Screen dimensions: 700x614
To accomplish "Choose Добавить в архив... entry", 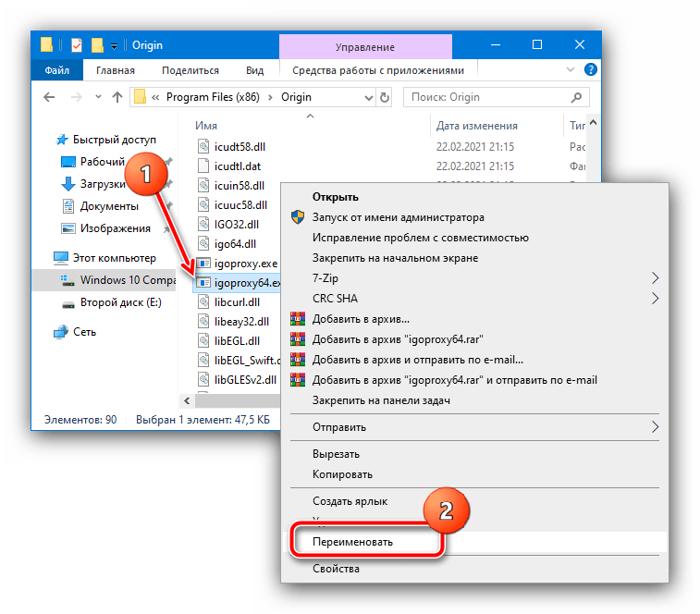I will point(474,319).
